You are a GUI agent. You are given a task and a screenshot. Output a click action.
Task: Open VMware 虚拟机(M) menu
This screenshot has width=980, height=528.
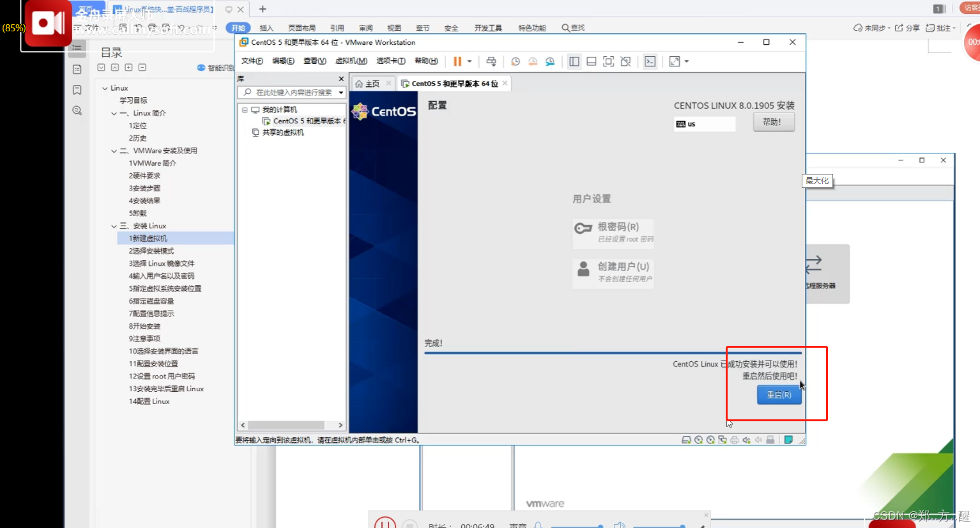[x=351, y=61]
